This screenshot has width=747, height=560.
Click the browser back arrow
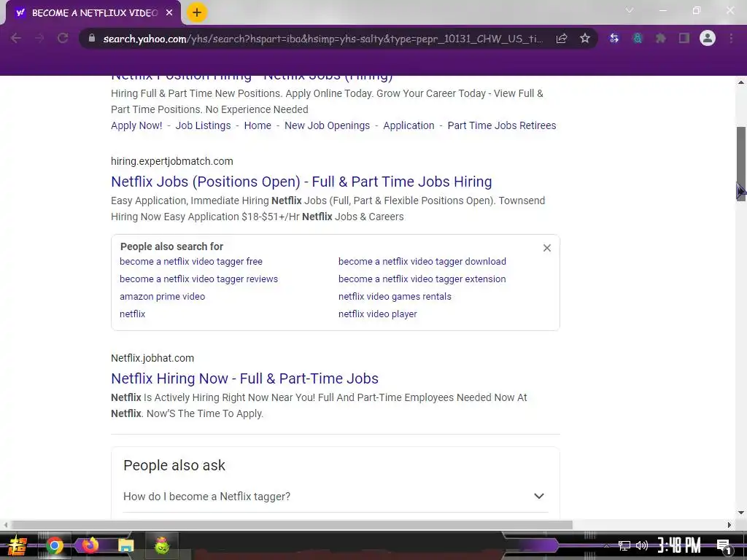pos(16,39)
